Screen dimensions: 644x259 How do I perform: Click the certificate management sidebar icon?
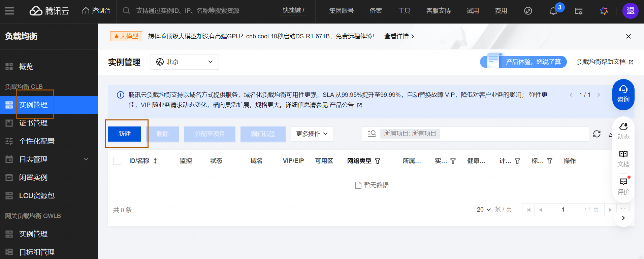click(9, 123)
